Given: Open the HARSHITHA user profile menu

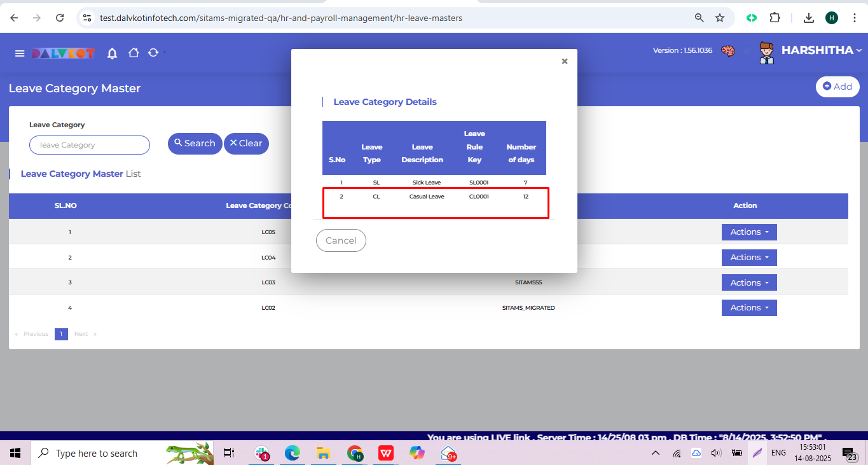Looking at the screenshot, I should (x=820, y=51).
